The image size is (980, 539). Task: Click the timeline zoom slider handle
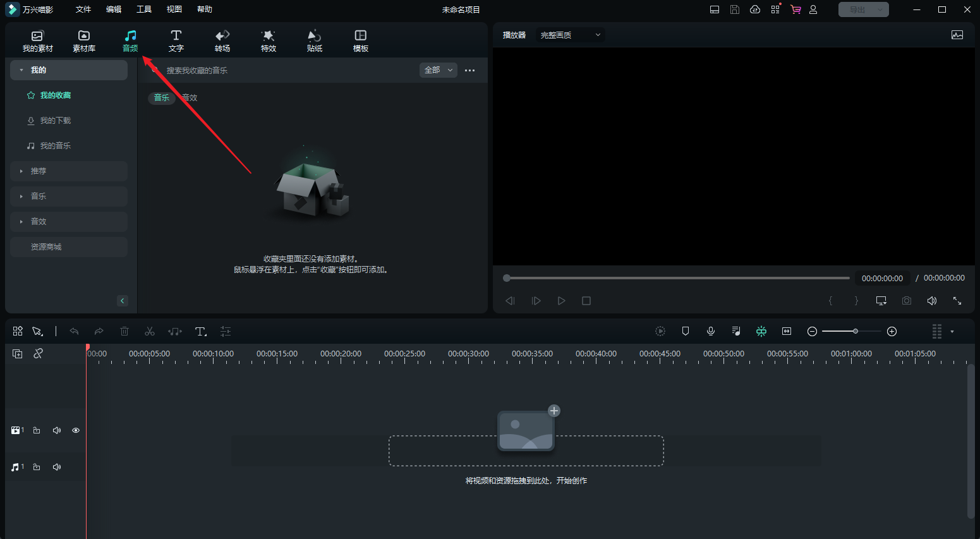coord(855,331)
